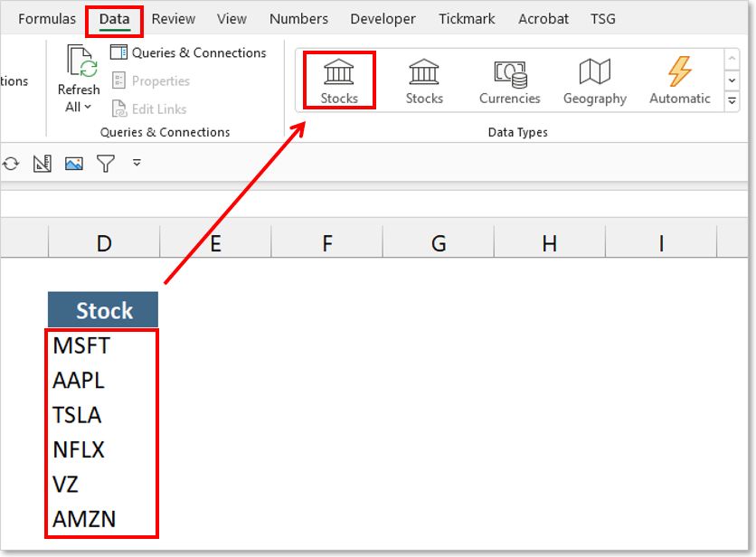Open the Developer tab
The height and width of the screenshot is (557, 756).
click(x=383, y=18)
